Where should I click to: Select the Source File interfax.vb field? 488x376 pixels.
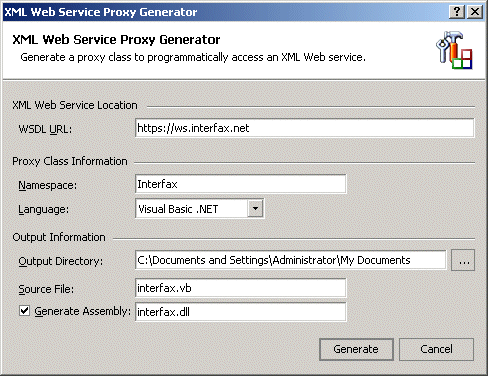[x=241, y=288]
